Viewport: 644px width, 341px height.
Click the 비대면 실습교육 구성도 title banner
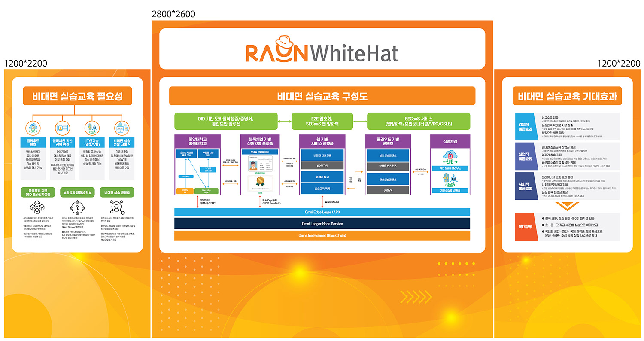pyautogui.click(x=322, y=96)
